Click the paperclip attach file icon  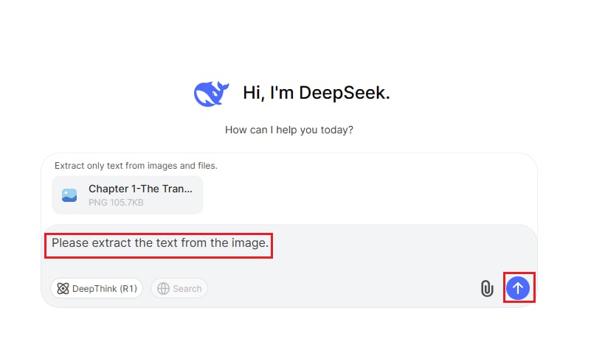(487, 288)
